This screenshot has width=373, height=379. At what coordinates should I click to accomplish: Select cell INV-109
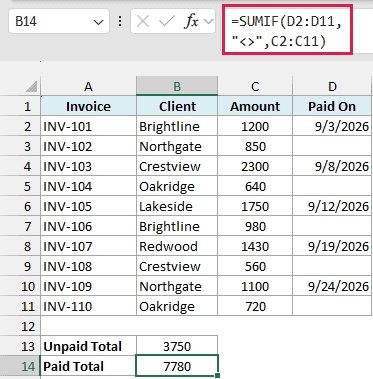(x=88, y=286)
